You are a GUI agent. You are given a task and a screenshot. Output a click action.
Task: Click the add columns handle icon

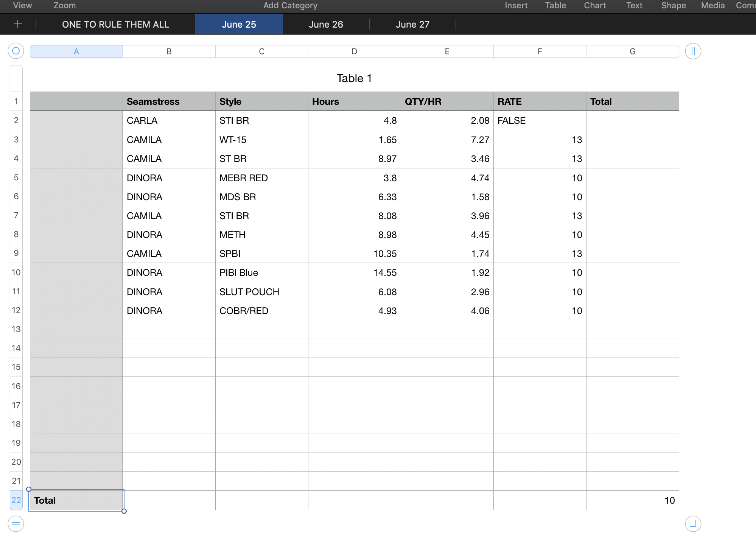693,51
